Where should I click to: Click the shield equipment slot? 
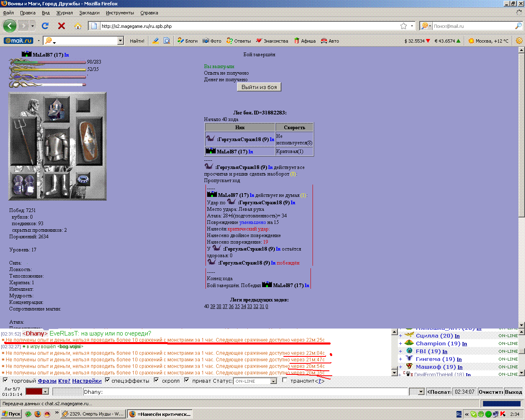[x=89, y=142]
